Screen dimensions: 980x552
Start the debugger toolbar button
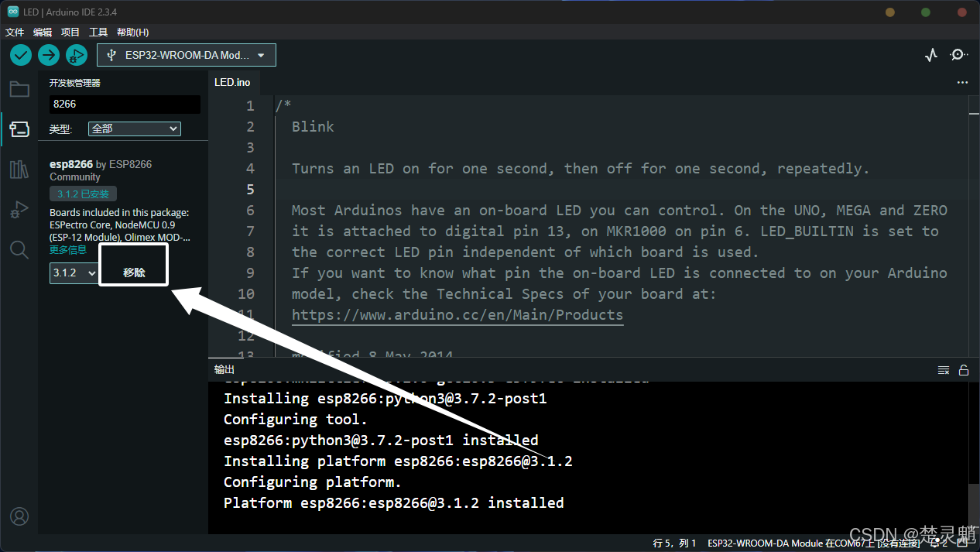click(77, 55)
